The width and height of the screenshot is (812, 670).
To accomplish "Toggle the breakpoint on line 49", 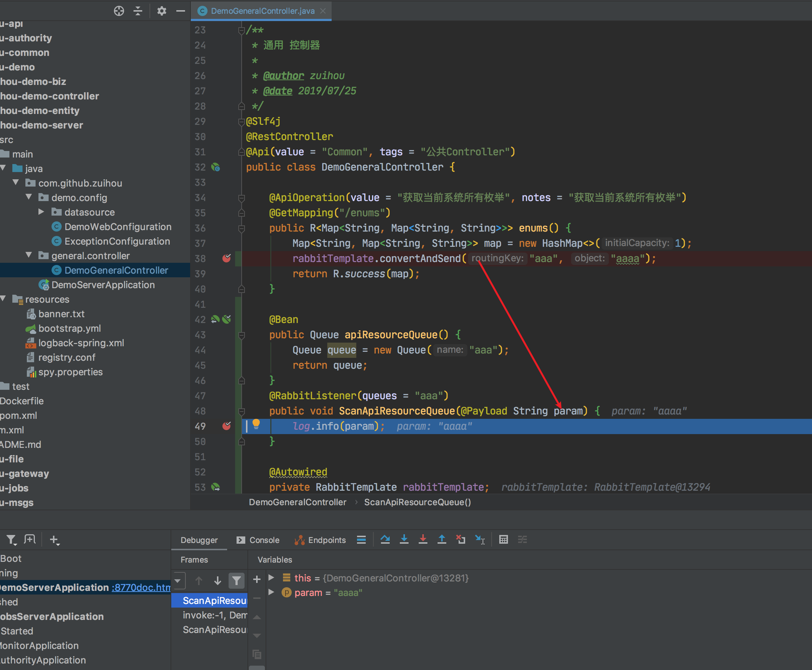I will pos(226,426).
